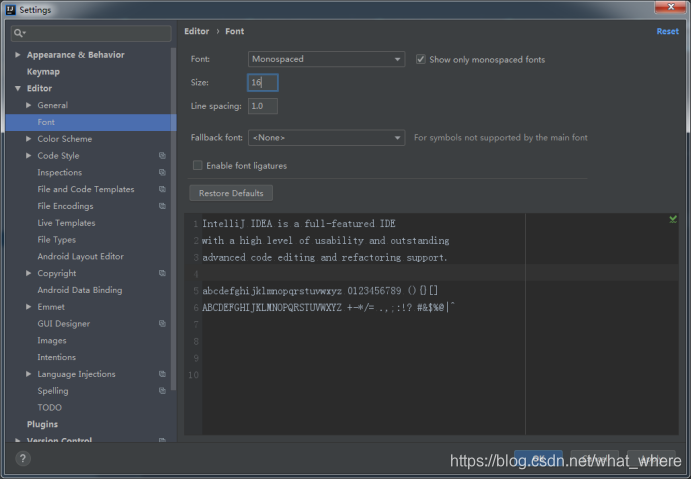Click the project-level icon beside Code Style
692x480 pixels.
tap(162, 155)
